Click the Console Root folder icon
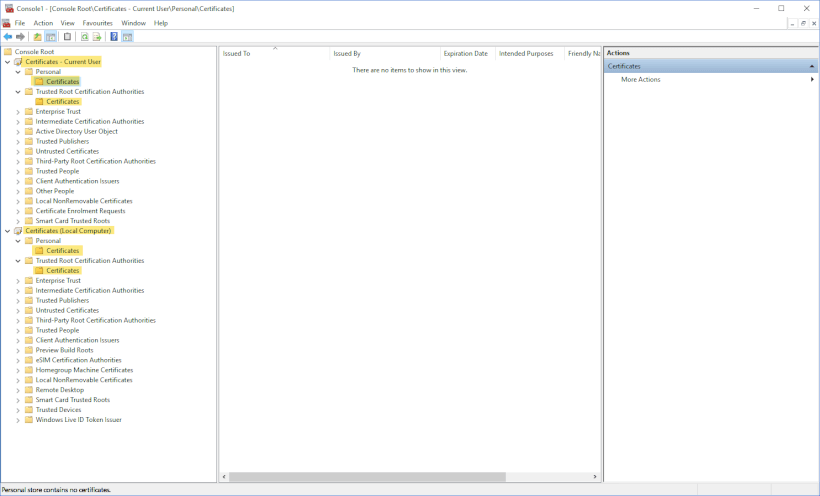 point(8,51)
